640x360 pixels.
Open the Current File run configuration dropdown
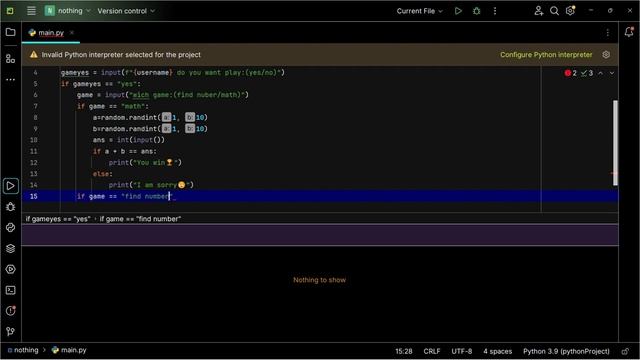420,11
